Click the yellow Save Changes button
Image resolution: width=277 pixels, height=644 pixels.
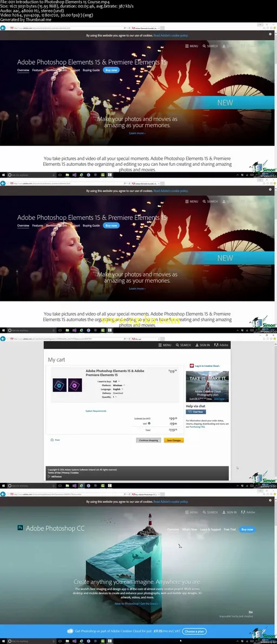(174, 440)
